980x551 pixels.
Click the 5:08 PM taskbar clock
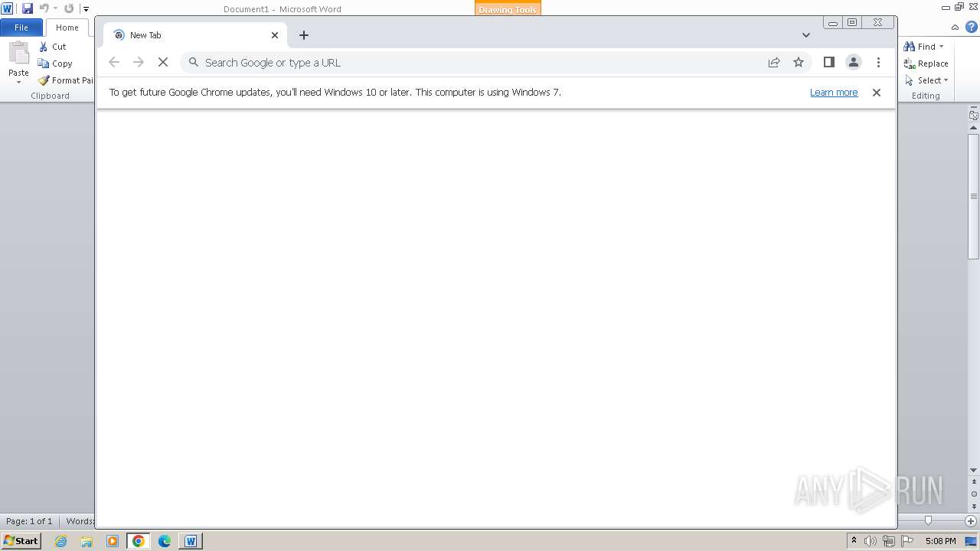click(x=940, y=541)
